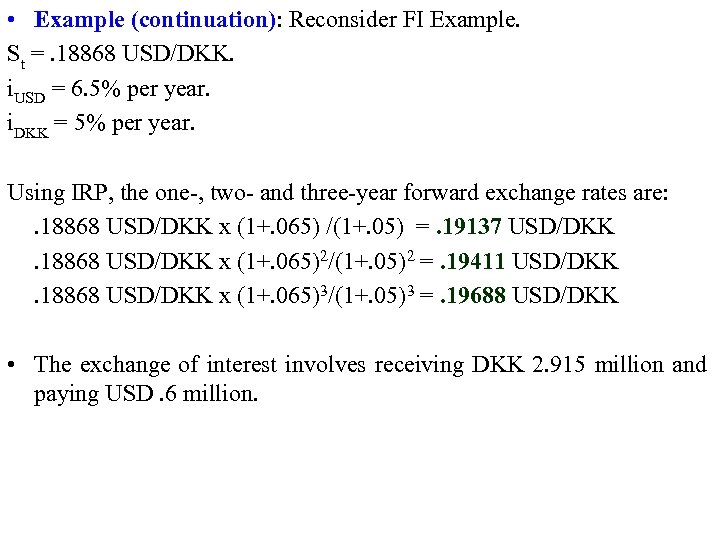720x540 pixels.
Task: Click the "i DKK" interest rate label
Action: click(x=28, y=128)
